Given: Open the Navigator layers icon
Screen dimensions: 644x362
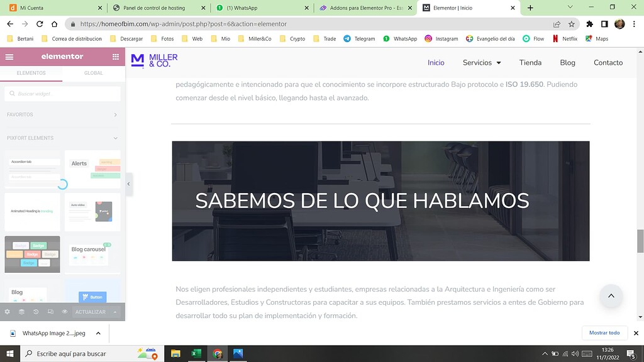Looking at the screenshot, I should (x=21, y=312).
